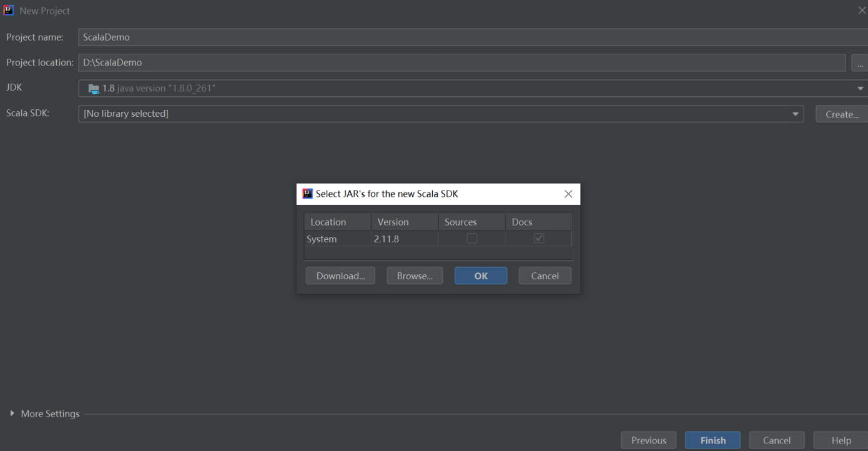Click the Browse... button
This screenshot has height=451, width=868.
[x=415, y=276]
